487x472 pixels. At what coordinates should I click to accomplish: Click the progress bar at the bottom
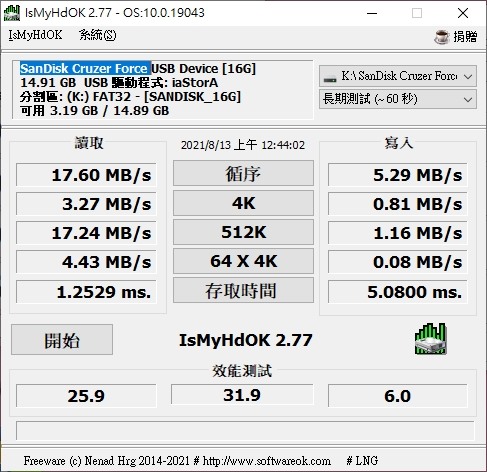(x=245, y=431)
